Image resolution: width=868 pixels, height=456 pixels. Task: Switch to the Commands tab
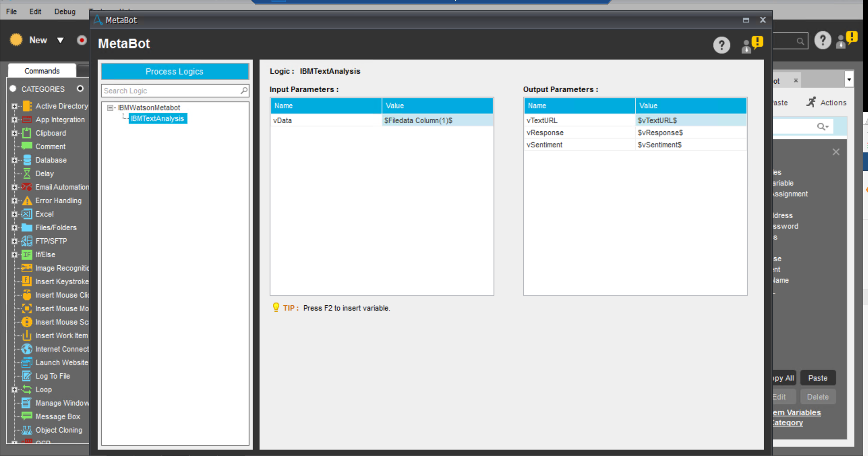point(42,71)
